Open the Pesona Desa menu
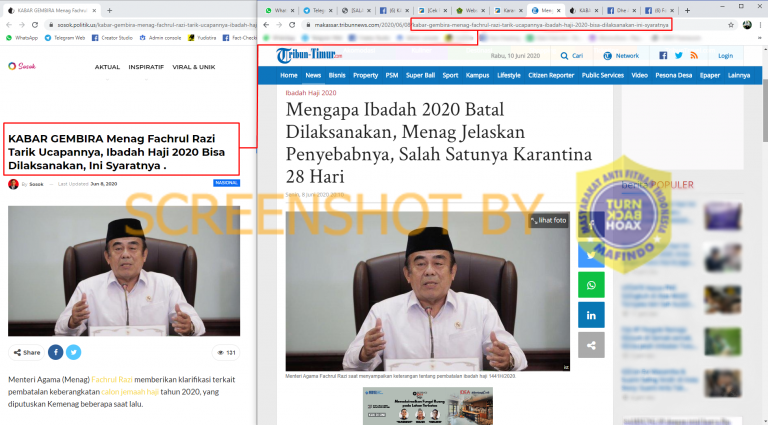Viewport: 768px width, 425px height. tap(673, 75)
